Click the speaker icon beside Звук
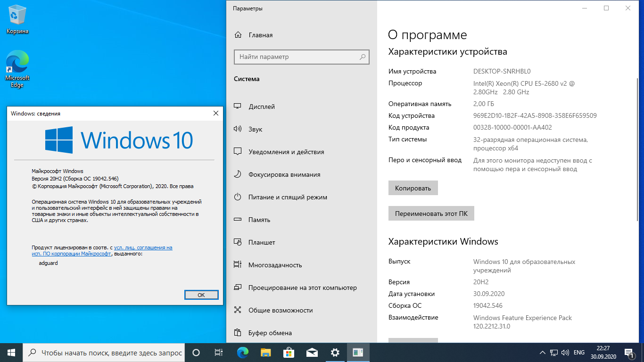This screenshot has width=644, height=362. click(238, 129)
